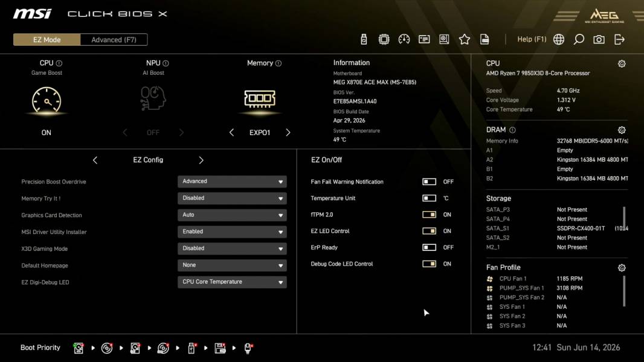Click the Boot Priority label

(x=40, y=348)
